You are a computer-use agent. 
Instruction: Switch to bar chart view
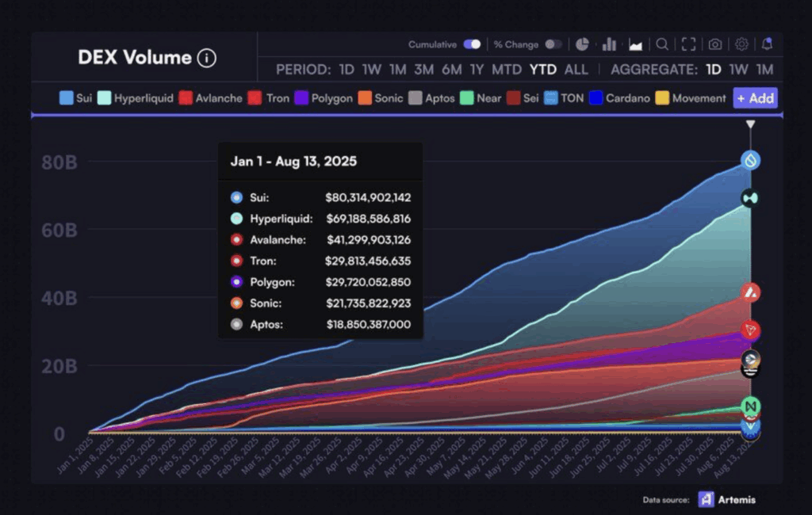click(x=609, y=44)
